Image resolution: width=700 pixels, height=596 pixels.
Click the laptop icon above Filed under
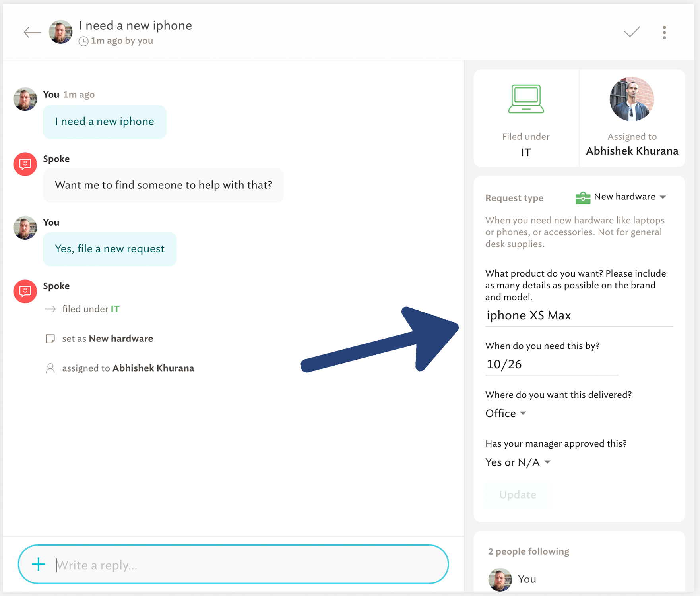point(526,99)
